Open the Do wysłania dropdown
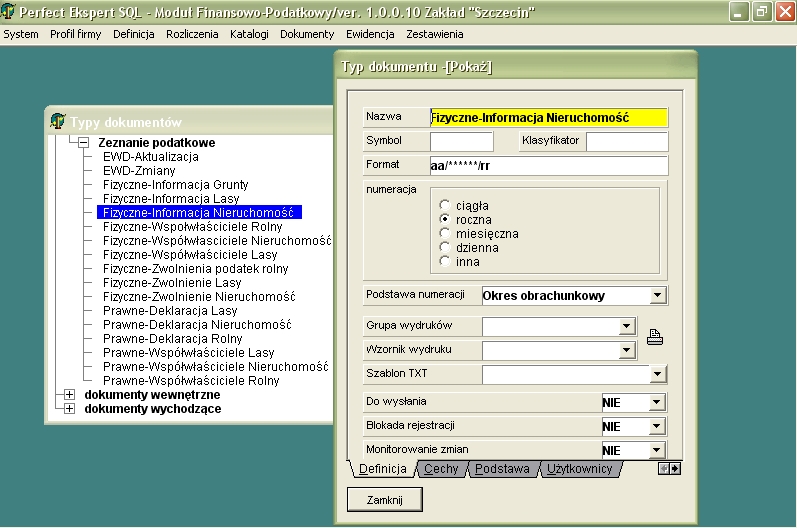Viewport: 797px width, 528px height. click(x=657, y=402)
